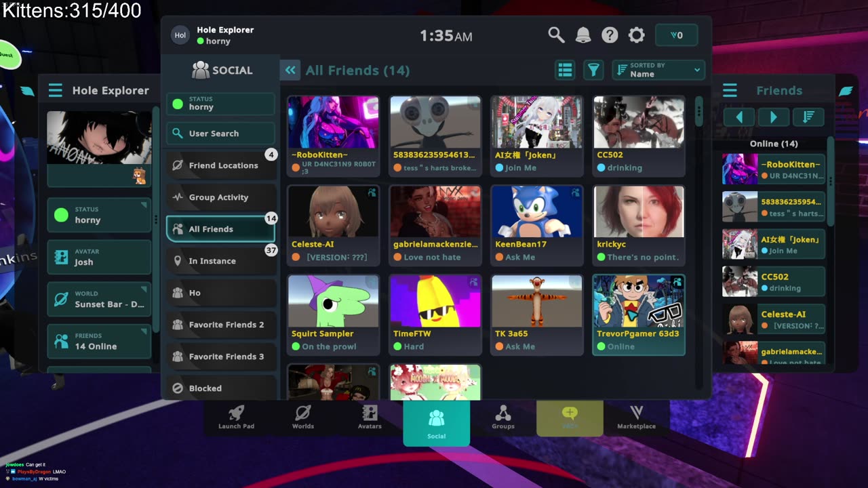This screenshot has height=488, width=868.
Task: Open Squirt Sampler friend card
Action: coord(333,314)
